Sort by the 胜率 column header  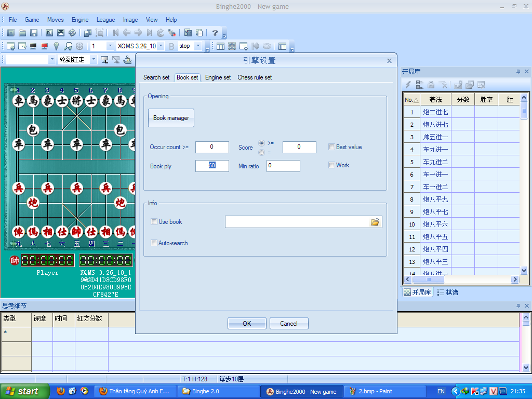point(486,99)
